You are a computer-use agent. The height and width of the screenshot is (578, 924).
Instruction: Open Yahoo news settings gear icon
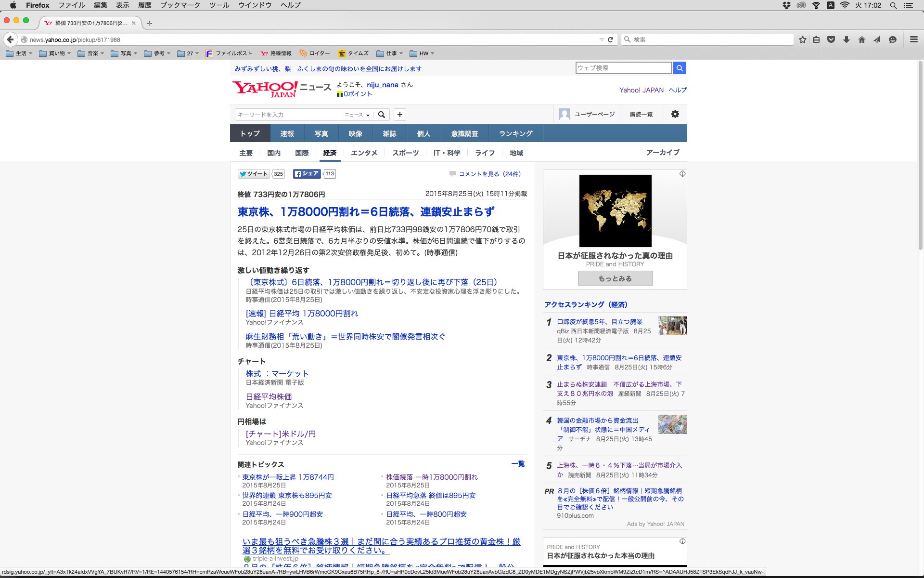(675, 114)
